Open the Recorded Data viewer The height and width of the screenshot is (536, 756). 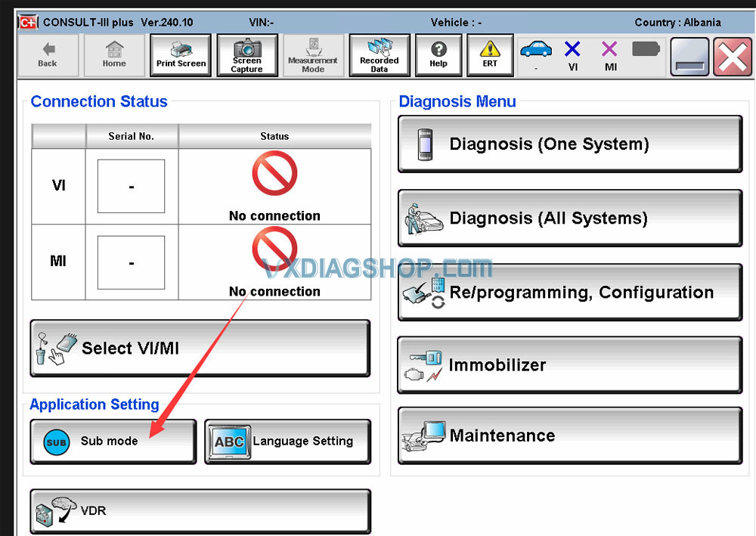(380, 55)
